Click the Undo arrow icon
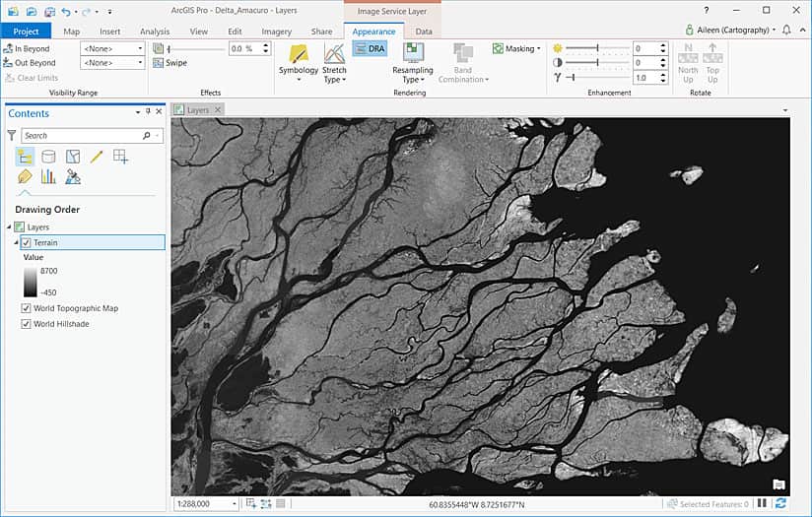812x517 pixels. 66,11
